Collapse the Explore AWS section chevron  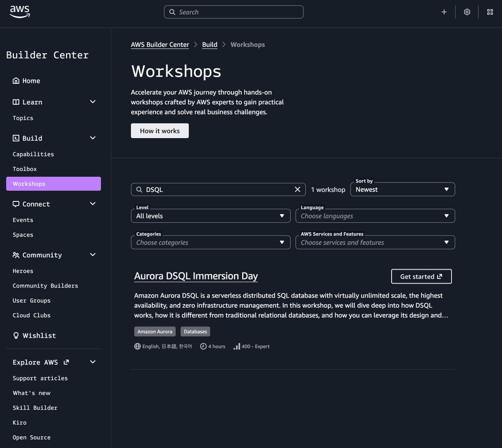coord(93,362)
